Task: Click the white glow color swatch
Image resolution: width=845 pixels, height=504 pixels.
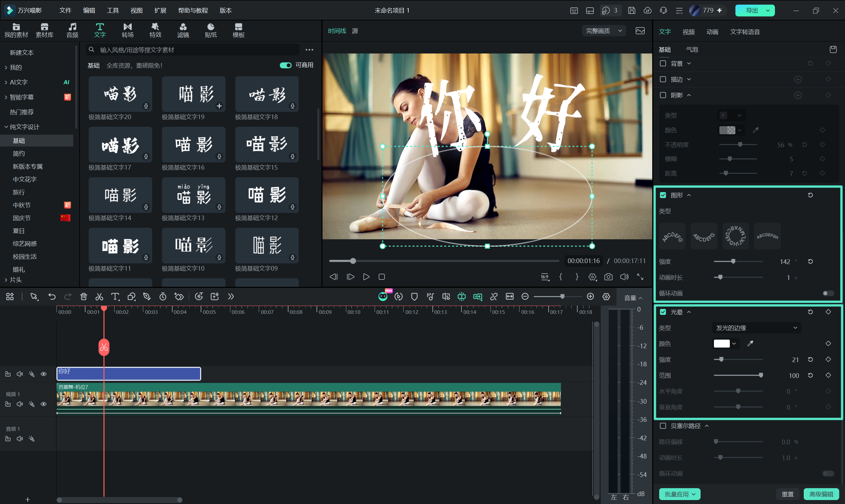Action: 721,344
